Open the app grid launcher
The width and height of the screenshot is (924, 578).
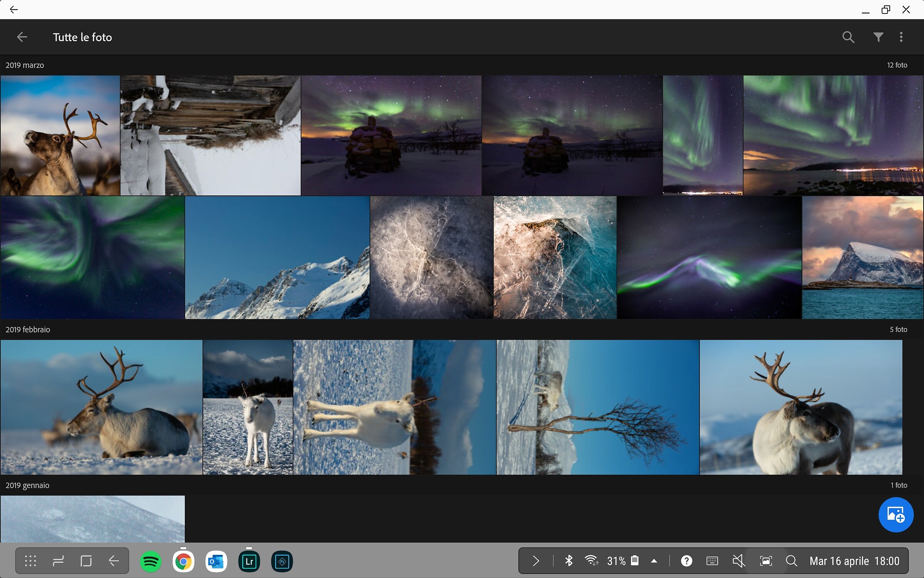click(x=30, y=561)
